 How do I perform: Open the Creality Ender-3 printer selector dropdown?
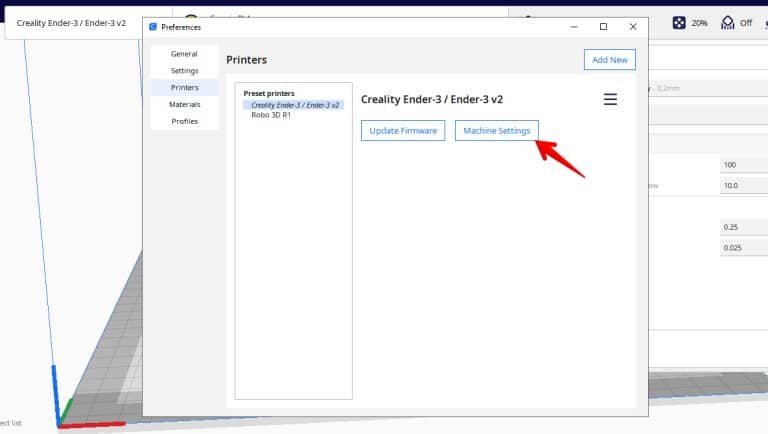72,23
